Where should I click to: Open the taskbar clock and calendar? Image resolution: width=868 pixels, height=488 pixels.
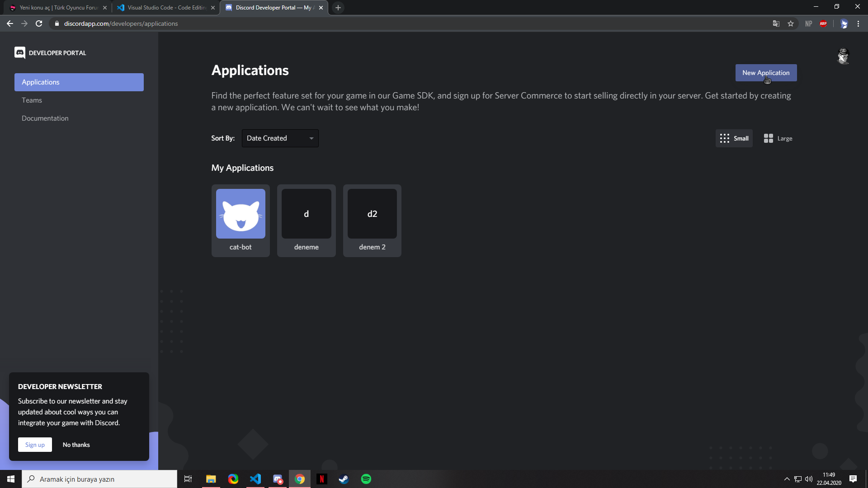tap(829, 479)
